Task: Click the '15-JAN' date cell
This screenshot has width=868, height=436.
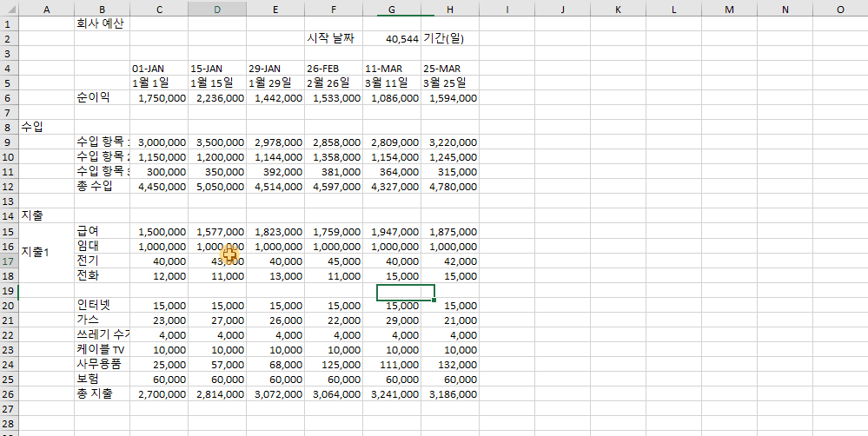Action: click(x=217, y=69)
